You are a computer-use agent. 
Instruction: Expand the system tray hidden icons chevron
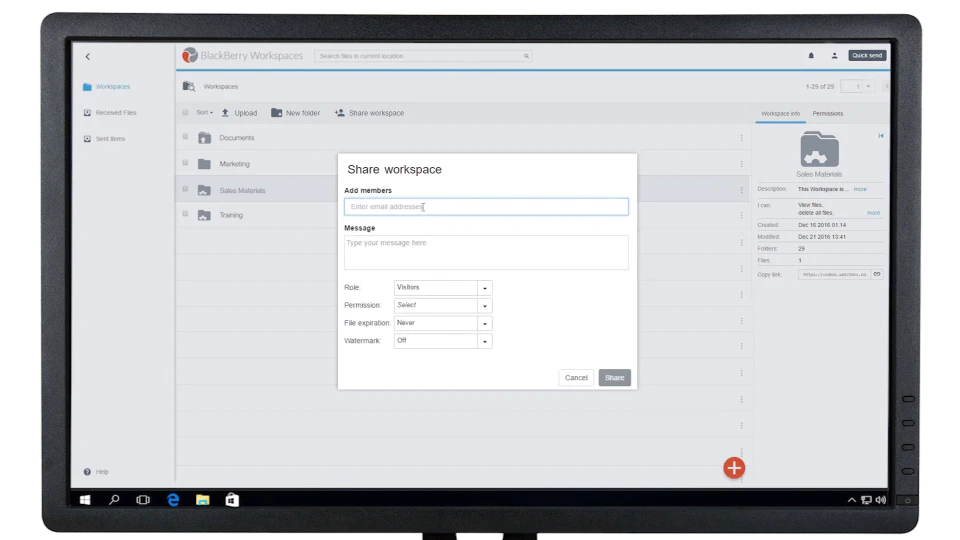852,500
